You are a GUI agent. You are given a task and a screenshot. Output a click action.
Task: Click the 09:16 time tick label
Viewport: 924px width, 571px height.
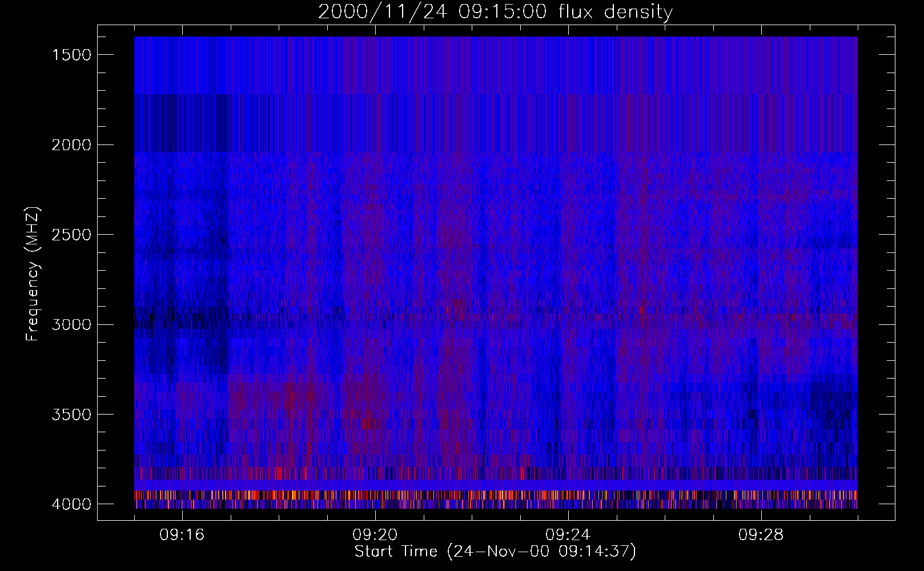(182, 535)
